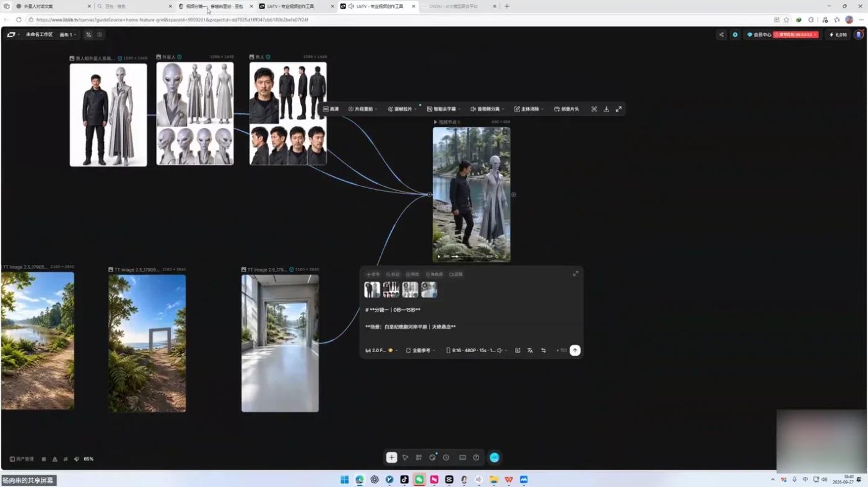The image size is (868, 487).
Task: Open the 智能去字幕 dropdown
Action: point(443,109)
